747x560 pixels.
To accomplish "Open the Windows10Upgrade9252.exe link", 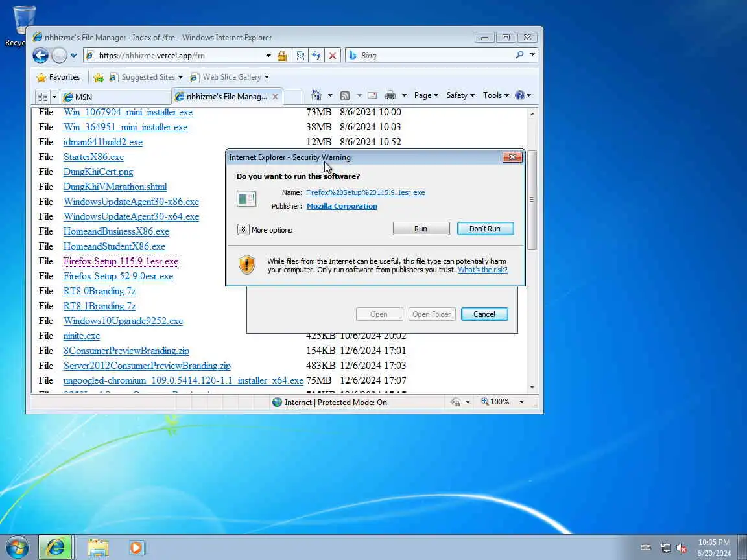I will [x=123, y=321].
